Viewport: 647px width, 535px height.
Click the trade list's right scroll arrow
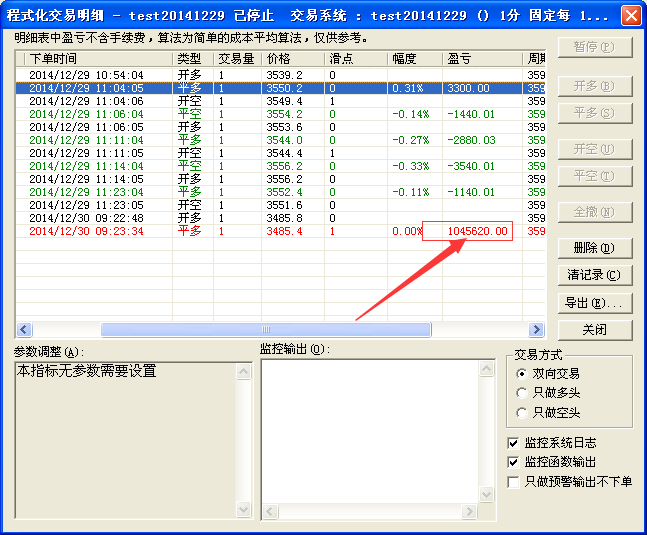pos(537,329)
